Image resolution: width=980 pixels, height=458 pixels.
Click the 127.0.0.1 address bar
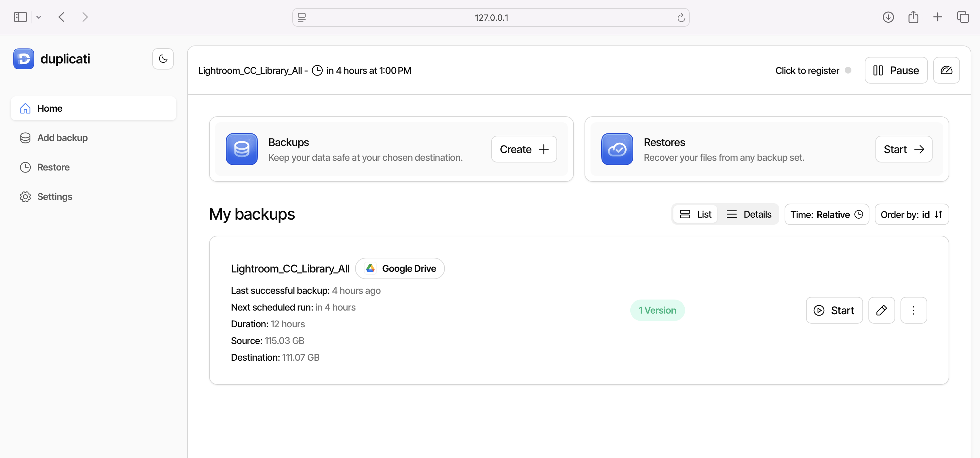[x=490, y=17]
